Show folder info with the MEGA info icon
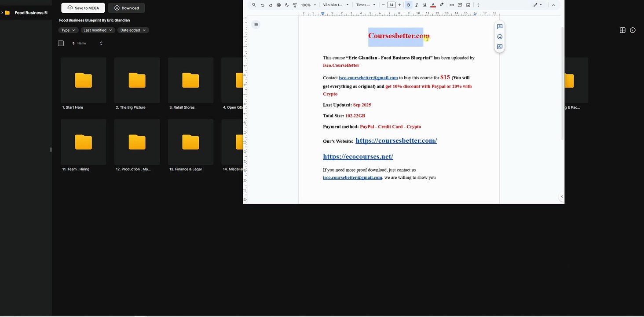The width and height of the screenshot is (644, 317). (x=633, y=30)
